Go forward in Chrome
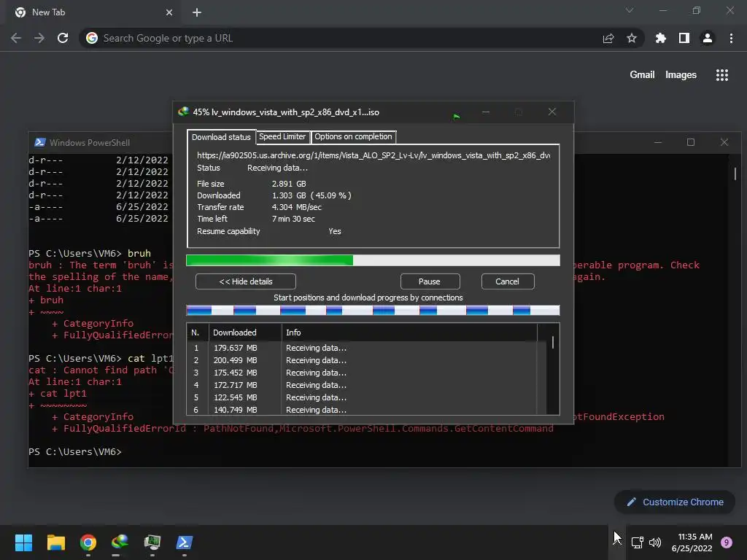The height and width of the screenshot is (560, 747). [39, 38]
